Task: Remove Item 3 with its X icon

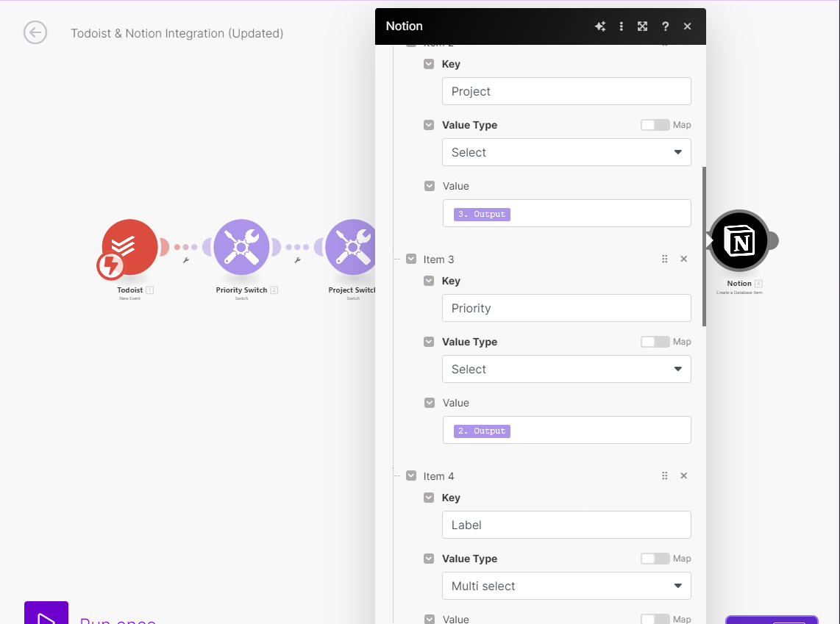Action: coord(683,259)
